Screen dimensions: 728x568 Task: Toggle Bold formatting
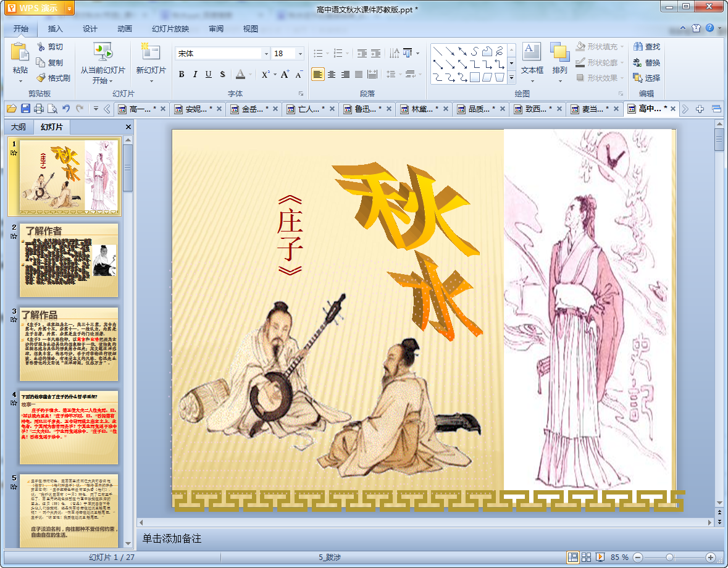(x=182, y=75)
